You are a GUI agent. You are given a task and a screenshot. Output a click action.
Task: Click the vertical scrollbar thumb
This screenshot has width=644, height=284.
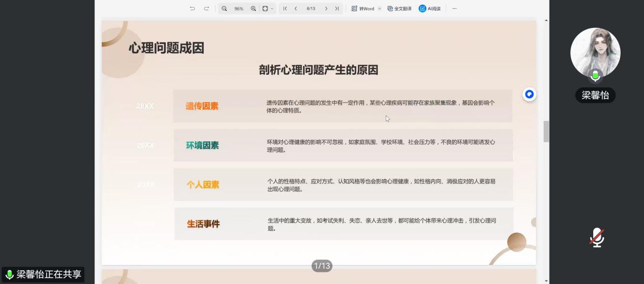(x=546, y=132)
